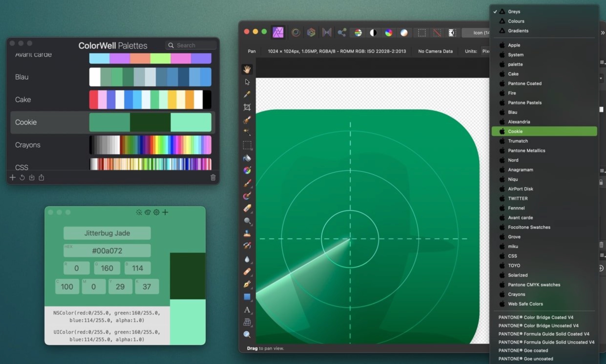Apply Auto Colour wheel icon

coord(388,33)
